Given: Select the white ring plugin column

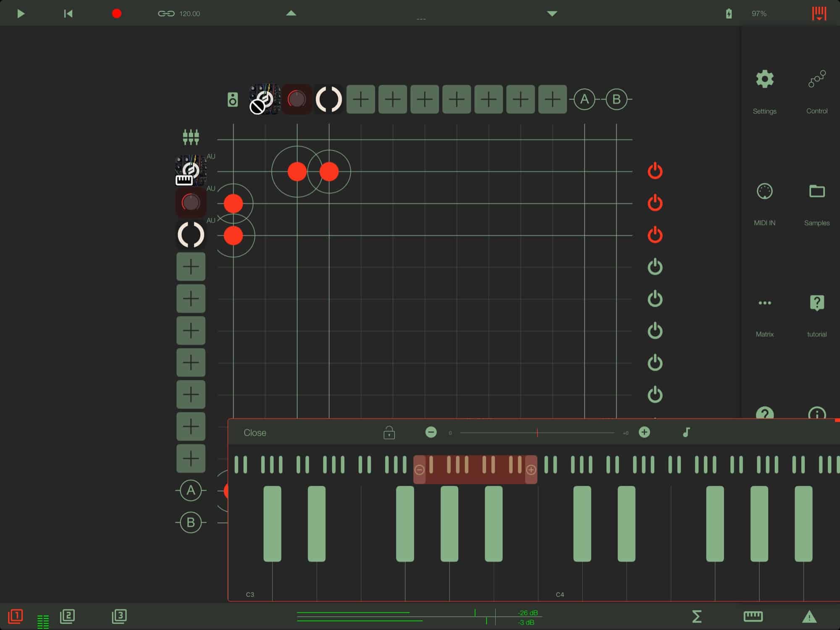Looking at the screenshot, I should pos(329,99).
